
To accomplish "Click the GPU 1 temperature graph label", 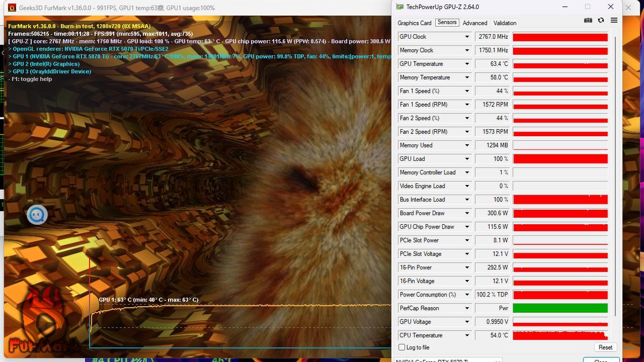I will tap(149, 300).
